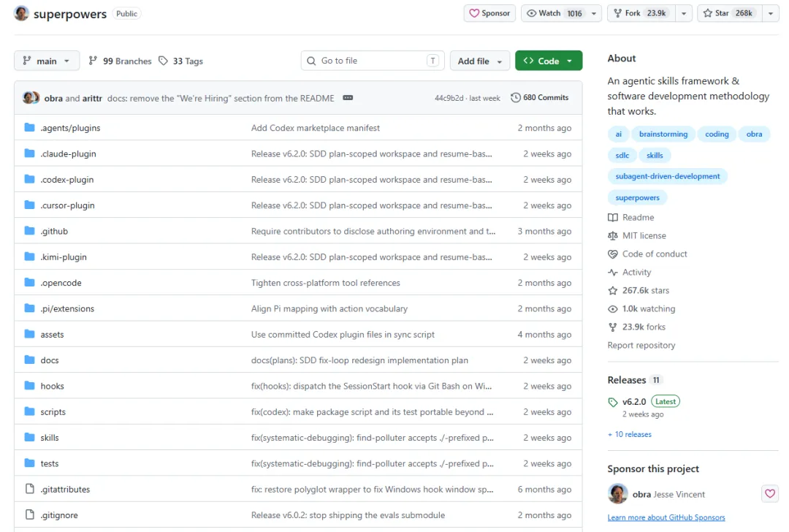Click the heart sponsor button beside obra
This screenshot has width=789, height=532.
coord(770,494)
